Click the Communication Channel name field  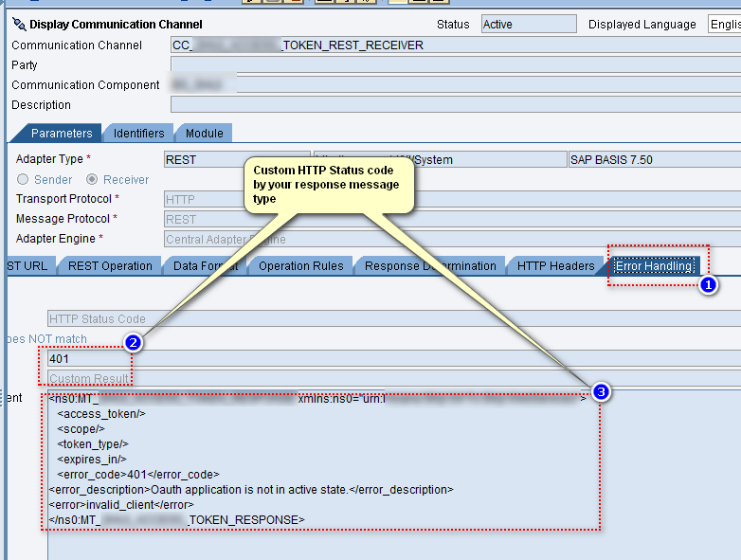click(455, 45)
